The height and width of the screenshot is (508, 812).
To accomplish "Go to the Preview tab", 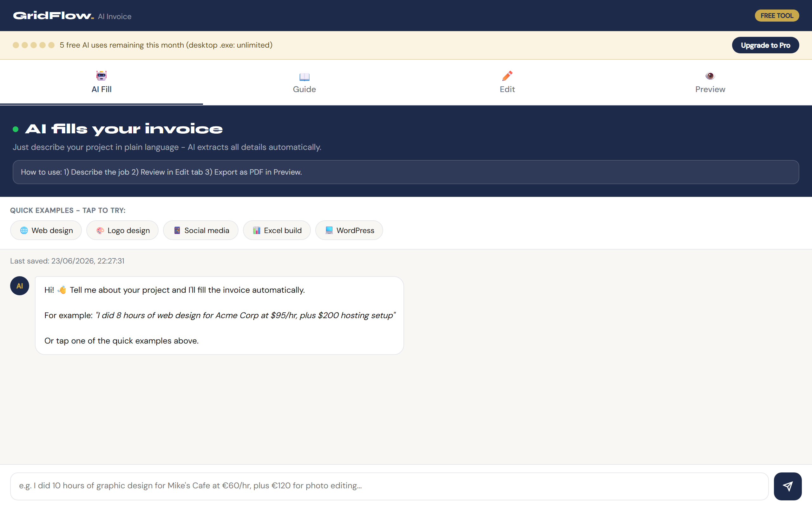I will click(710, 82).
